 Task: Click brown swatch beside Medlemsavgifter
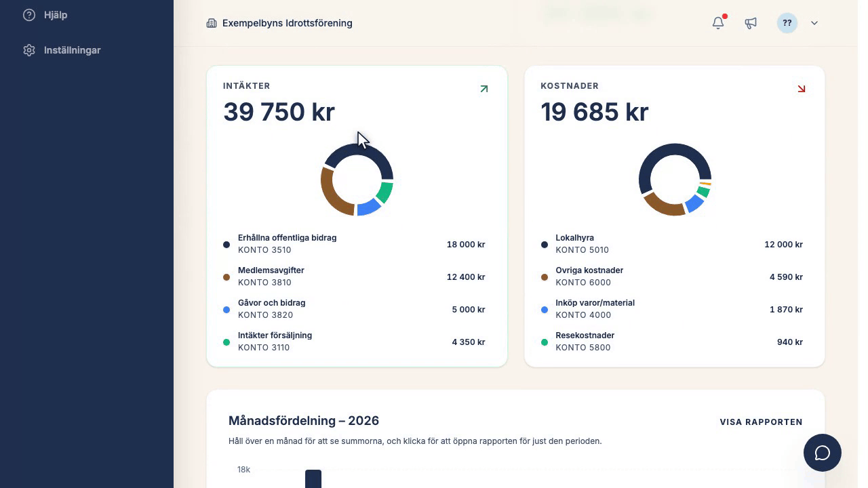(226, 277)
